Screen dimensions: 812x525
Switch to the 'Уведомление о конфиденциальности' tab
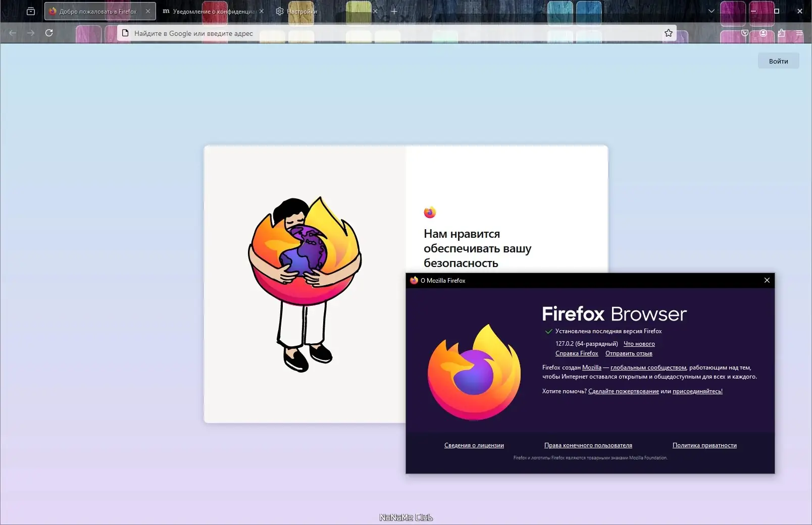pyautogui.click(x=213, y=11)
